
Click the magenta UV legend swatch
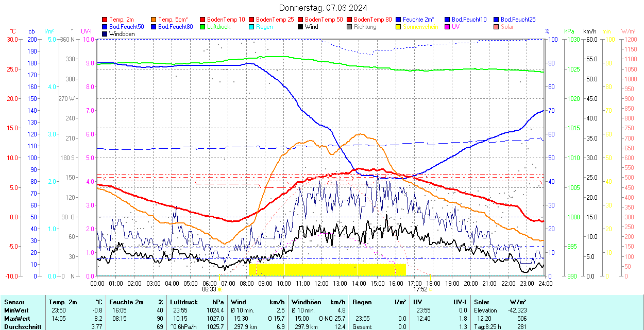click(448, 27)
